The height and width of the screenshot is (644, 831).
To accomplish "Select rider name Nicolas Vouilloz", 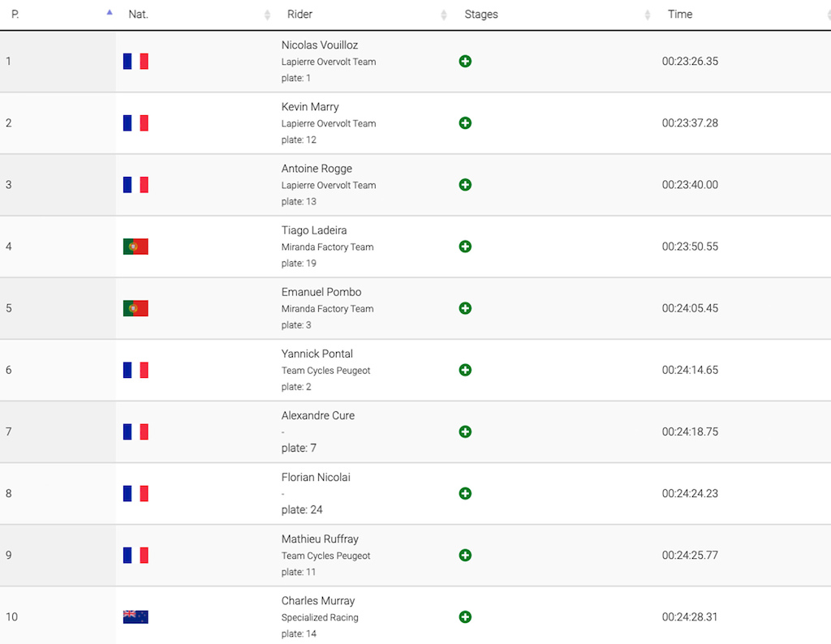I will 320,45.
